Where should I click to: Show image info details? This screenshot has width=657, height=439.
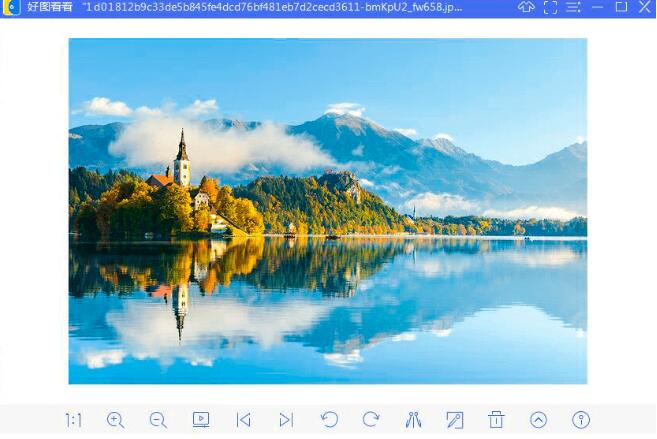click(581, 420)
